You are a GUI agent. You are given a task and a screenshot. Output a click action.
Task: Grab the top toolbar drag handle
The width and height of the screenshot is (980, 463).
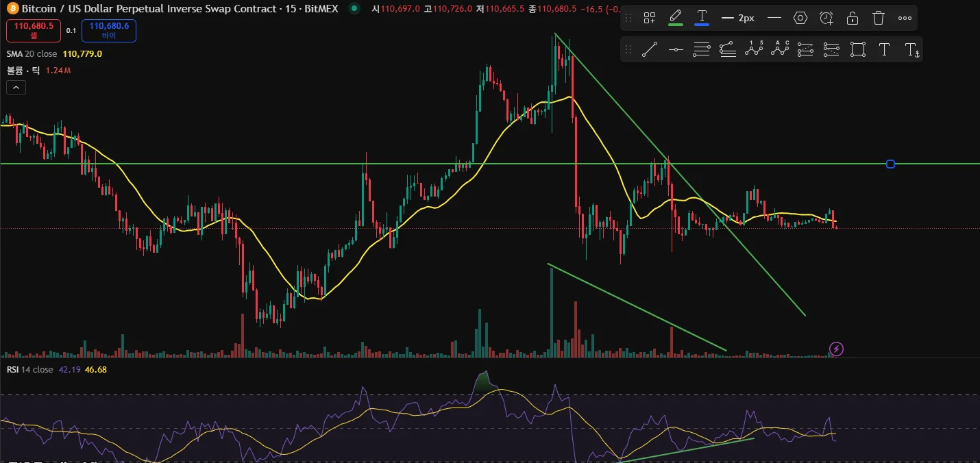point(628,18)
